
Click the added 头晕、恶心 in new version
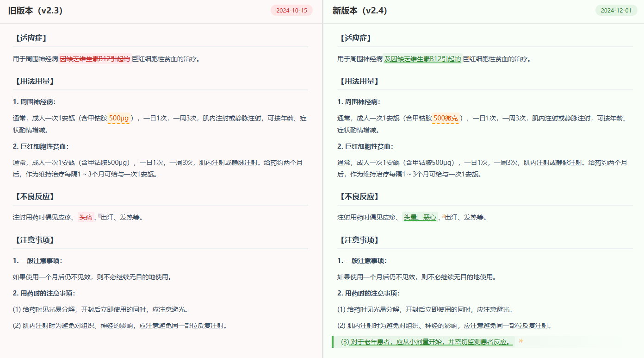point(420,217)
